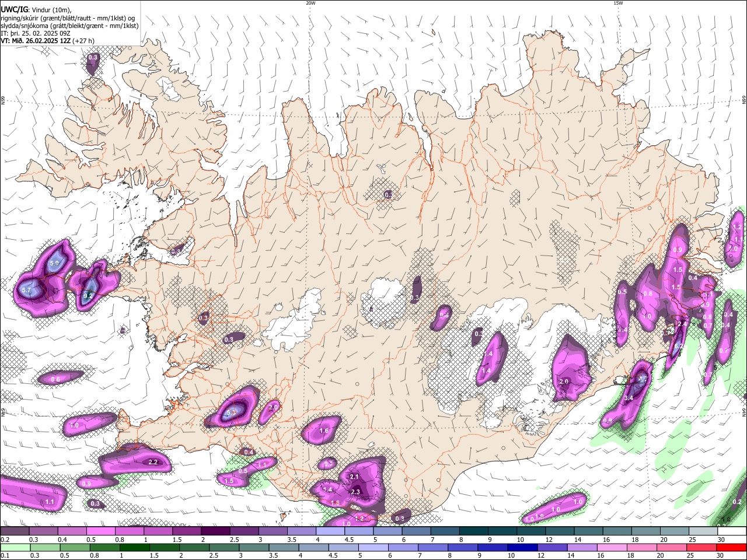Pick the 10 deep blue swatch in bottom legend row
The height and width of the screenshot is (560, 747).
[523, 547]
